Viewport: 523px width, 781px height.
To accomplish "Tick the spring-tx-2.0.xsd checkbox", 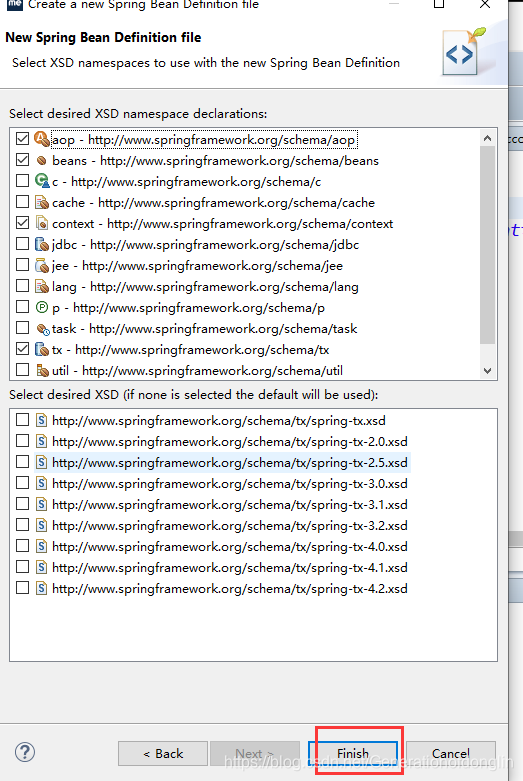I will (22, 441).
